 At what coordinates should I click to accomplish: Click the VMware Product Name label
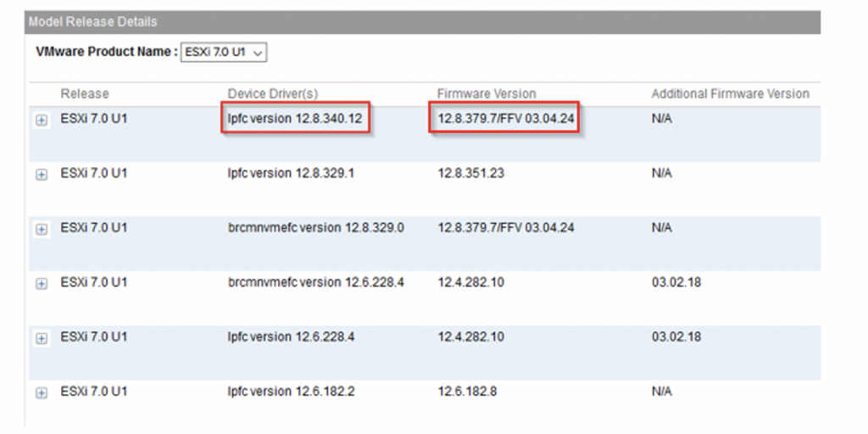point(106,52)
